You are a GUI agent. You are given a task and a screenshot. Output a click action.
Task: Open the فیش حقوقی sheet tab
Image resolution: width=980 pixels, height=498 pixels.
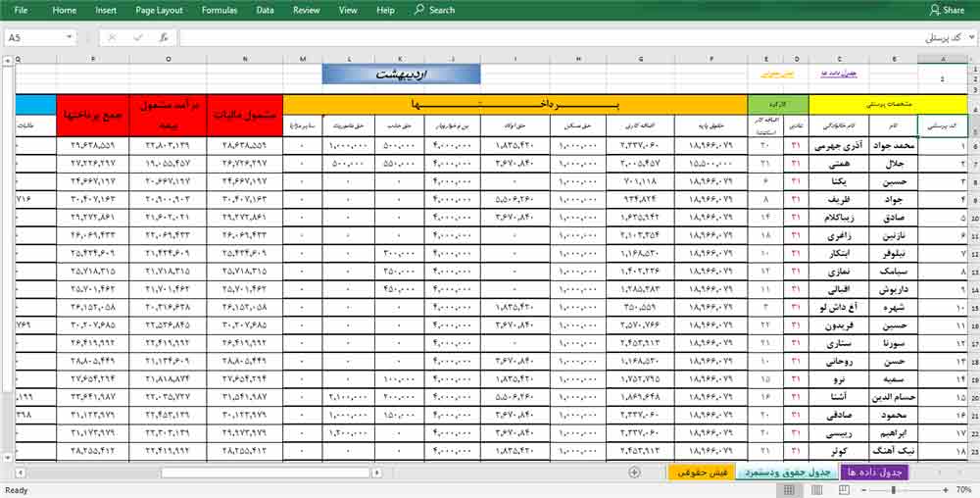click(702, 473)
